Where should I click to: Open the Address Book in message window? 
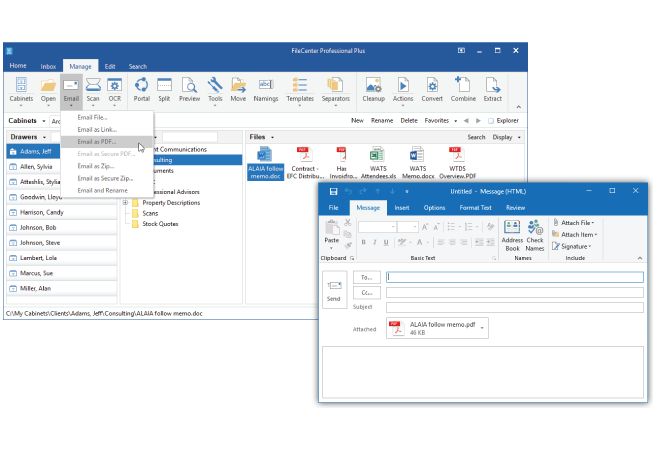coord(512,234)
